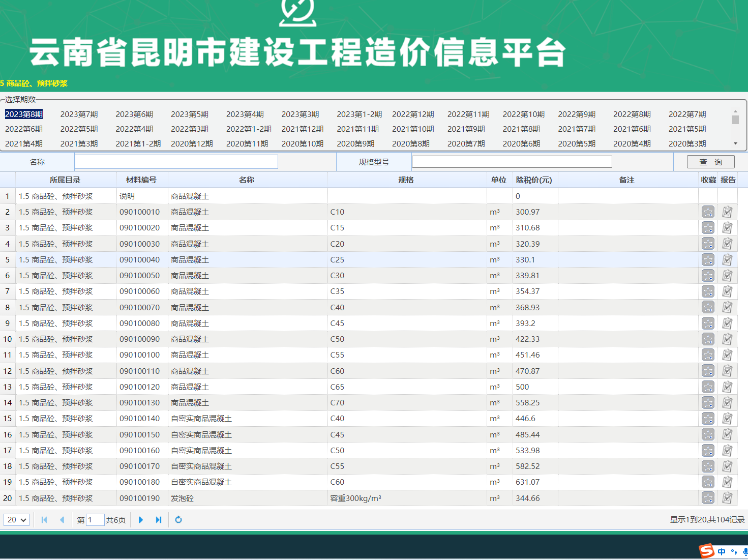Open report for C30 row 090100050
Viewport: 748px width, 560px height.
(727, 276)
